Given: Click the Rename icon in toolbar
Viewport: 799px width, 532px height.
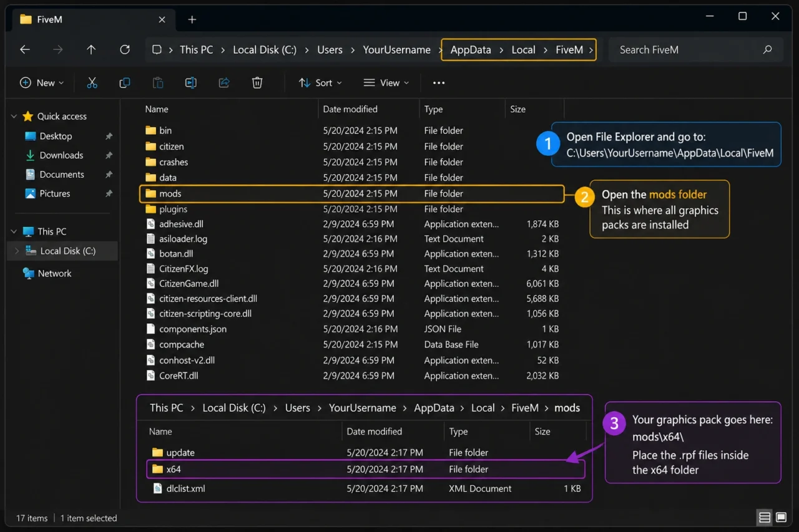Looking at the screenshot, I should pyautogui.click(x=191, y=83).
